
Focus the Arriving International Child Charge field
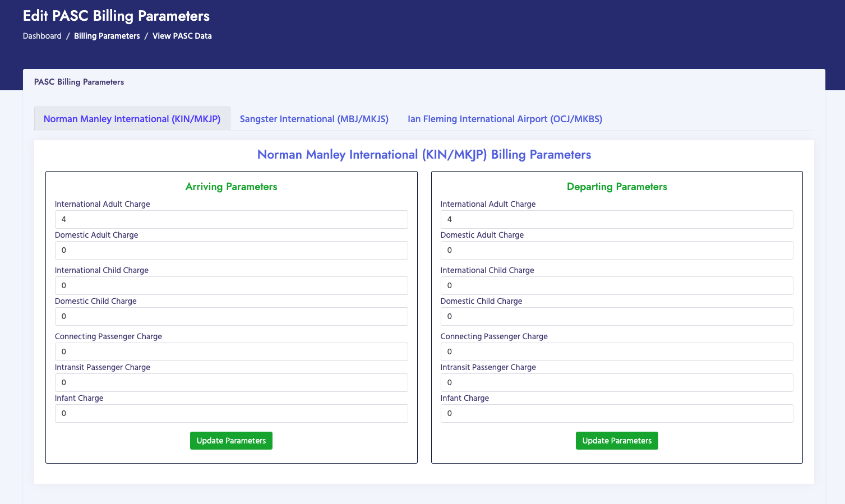(x=231, y=285)
